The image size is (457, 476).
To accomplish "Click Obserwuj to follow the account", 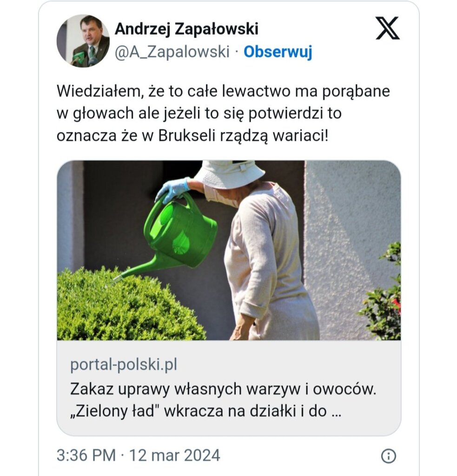I will pyautogui.click(x=278, y=52).
